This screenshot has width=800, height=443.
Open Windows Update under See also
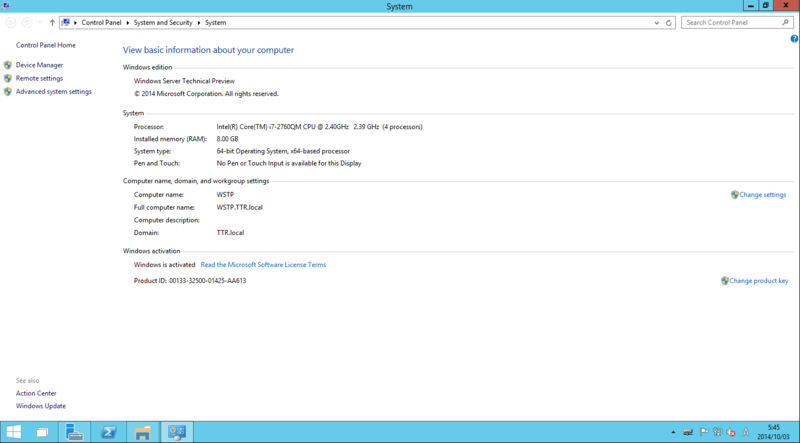(x=41, y=406)
